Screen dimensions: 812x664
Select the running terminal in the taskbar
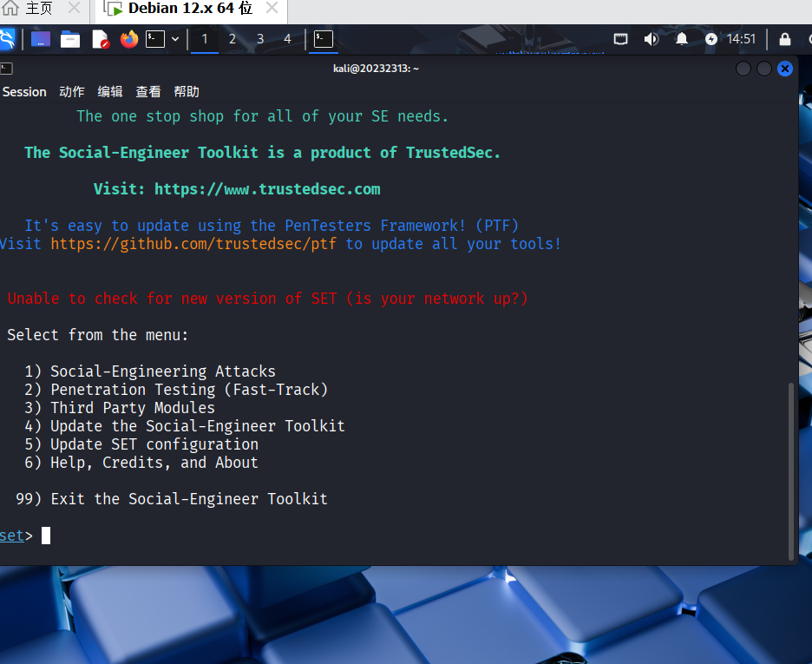[323, 39]
